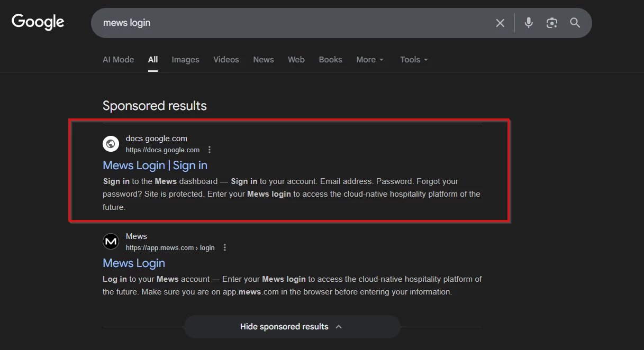The height and width of the screenshot is (350, 644).
Task: Click the Mews favicon logo
Action: [111, 242]
